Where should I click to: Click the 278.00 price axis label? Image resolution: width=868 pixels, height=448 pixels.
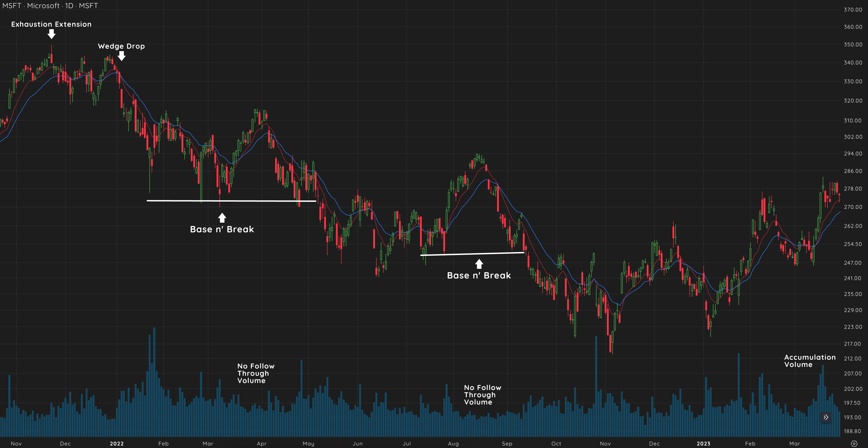point(853,189)
